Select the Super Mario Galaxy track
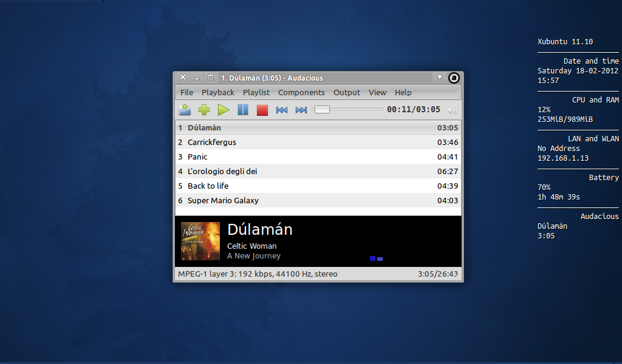The height and width of the screenshot is (364, 622). (318, 200)
